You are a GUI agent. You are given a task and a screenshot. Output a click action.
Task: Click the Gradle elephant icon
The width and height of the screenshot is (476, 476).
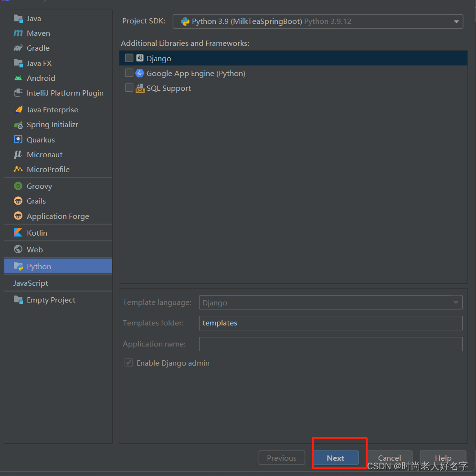click(18, 48)
